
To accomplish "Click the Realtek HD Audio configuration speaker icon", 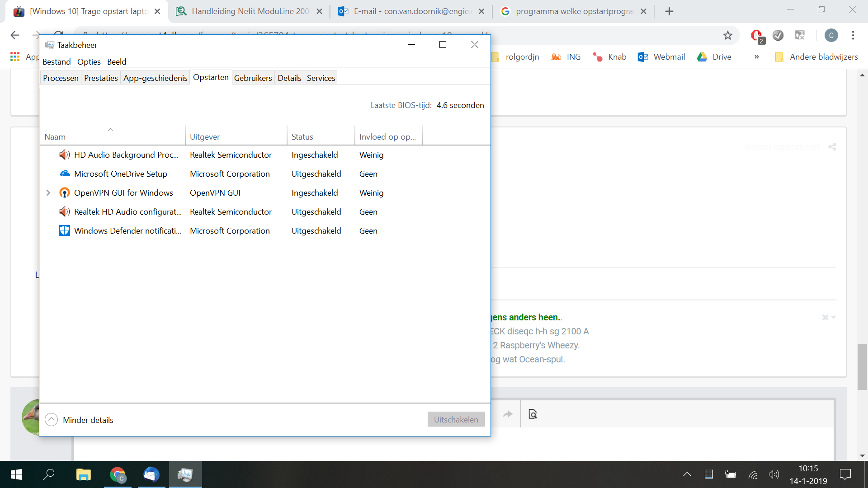I will (x=65, y=212).
